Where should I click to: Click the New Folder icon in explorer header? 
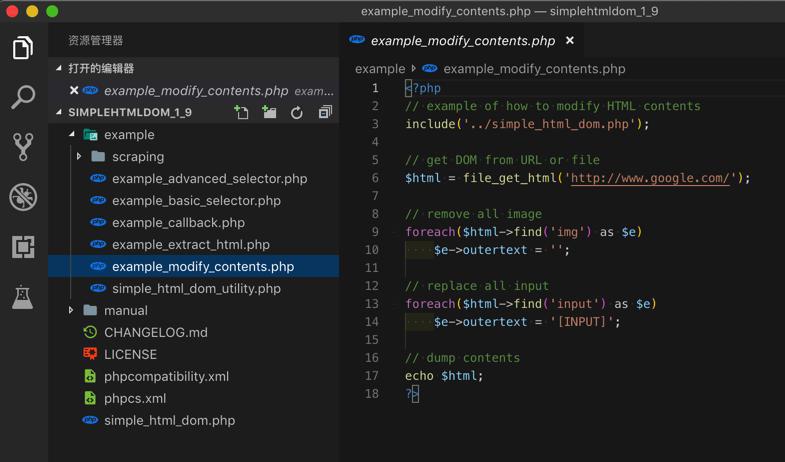point(269,113)
